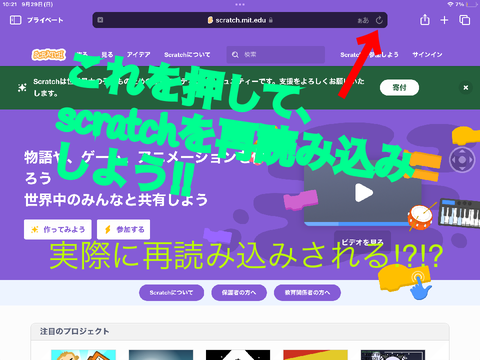Tap the three-dot multitasking control
This screenshot has height=360, width=480.
coord(240,4)
